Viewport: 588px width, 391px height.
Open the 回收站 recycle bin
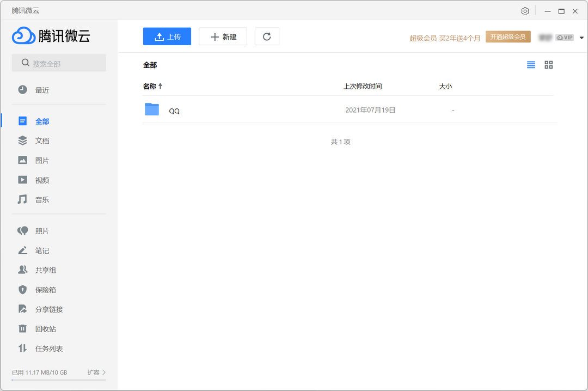pos(45,329)
